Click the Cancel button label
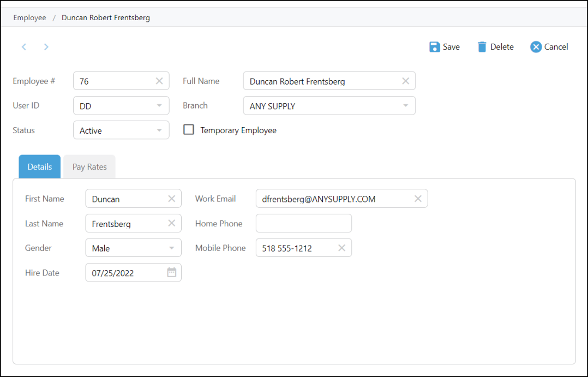 (556, 47)
